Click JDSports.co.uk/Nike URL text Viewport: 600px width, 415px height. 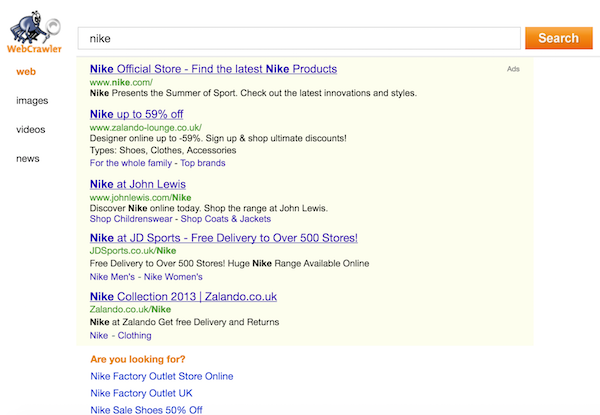133,251
